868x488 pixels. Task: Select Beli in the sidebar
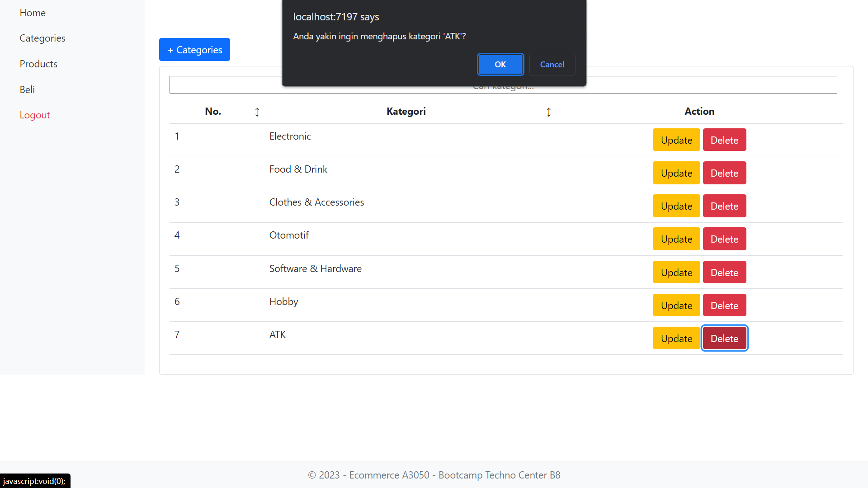tap(27, 90)
